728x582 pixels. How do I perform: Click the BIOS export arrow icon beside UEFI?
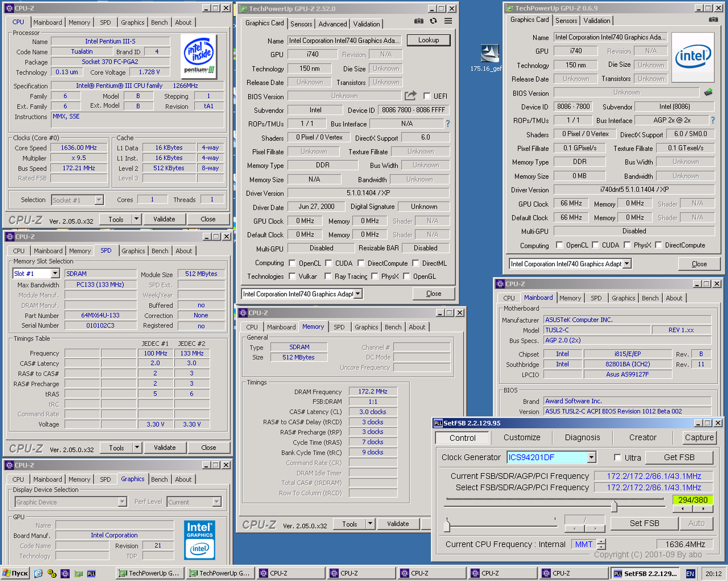point(411,95)
